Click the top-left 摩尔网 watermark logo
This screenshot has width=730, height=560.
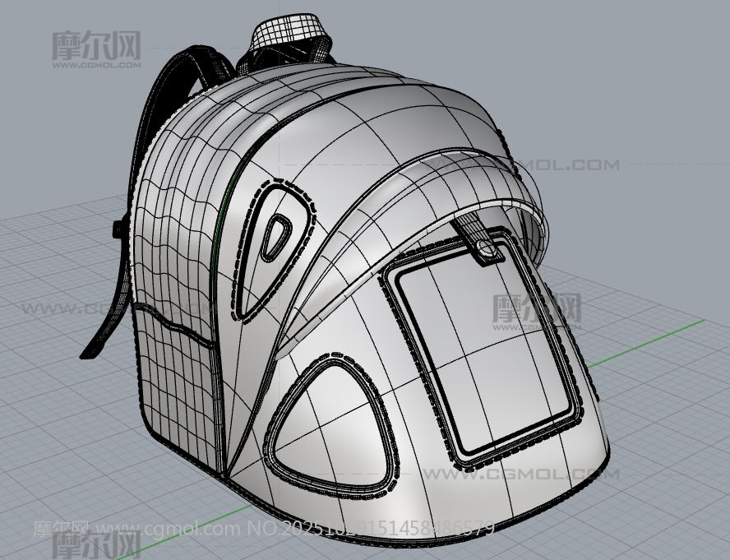(x=96, y=45)
